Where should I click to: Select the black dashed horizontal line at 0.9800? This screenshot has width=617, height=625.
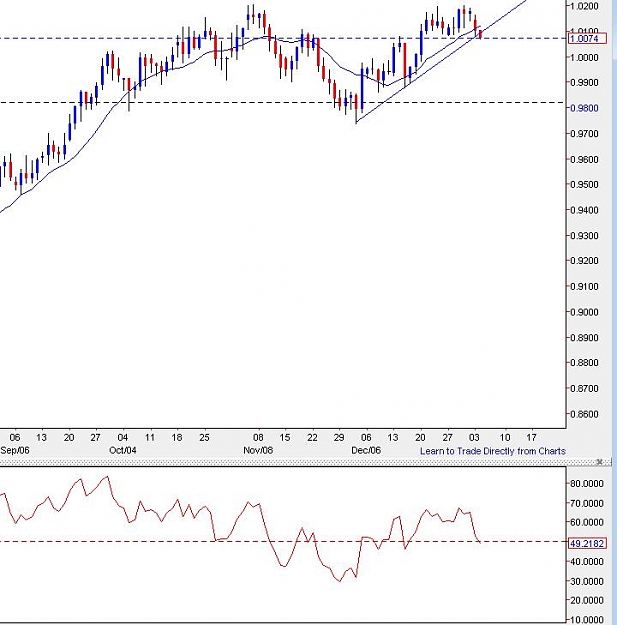283,102
